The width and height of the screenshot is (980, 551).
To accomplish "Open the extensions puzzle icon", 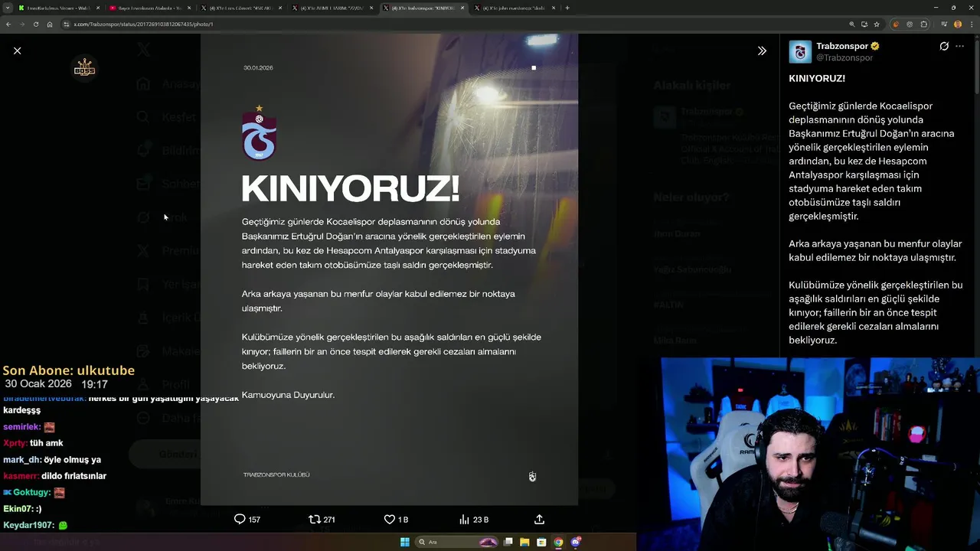I will click(x=923, y=24).
